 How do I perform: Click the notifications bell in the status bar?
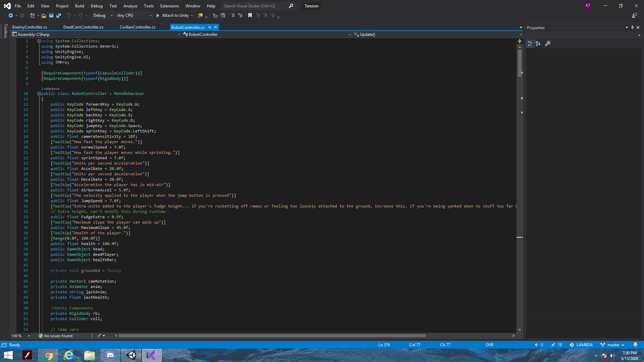(636, 345)
